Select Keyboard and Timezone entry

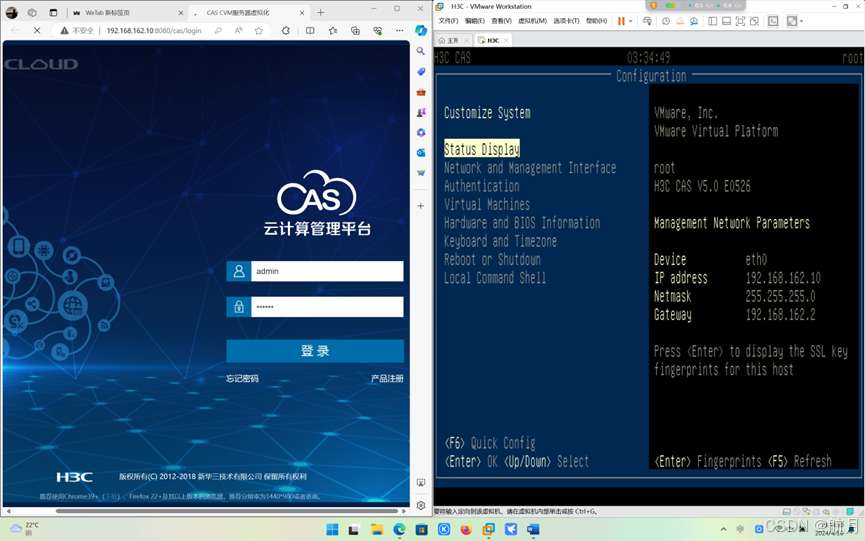click(500, 242)
